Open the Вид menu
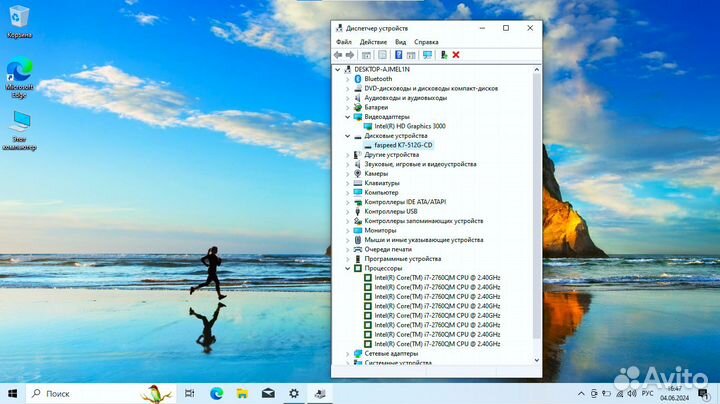This screenshot has height=404, width=720. pyautogui.click(x=400, y=42)
